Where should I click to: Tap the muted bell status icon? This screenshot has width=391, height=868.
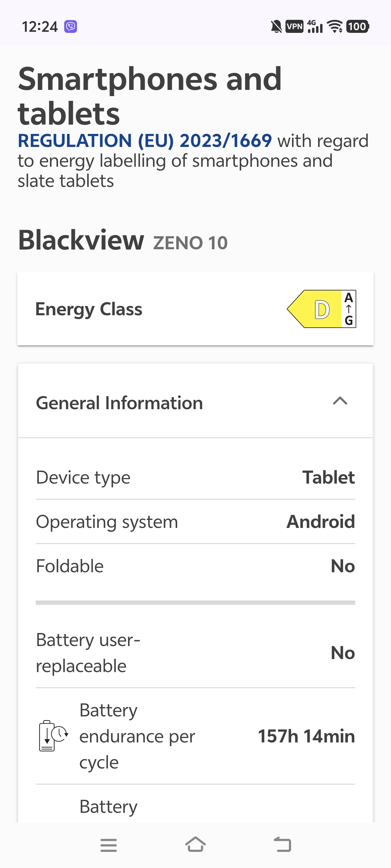pos(276,26)
